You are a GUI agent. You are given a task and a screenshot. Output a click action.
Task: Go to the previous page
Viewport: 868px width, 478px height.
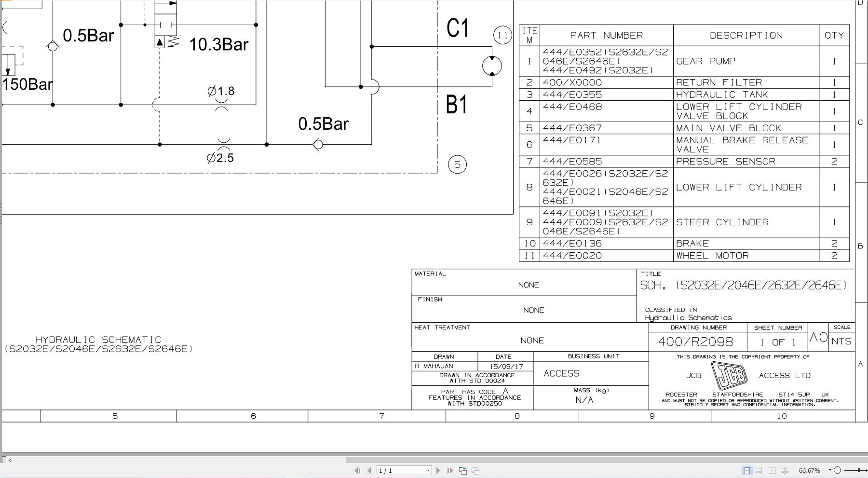pyautogui.click(x=369, y=470)
